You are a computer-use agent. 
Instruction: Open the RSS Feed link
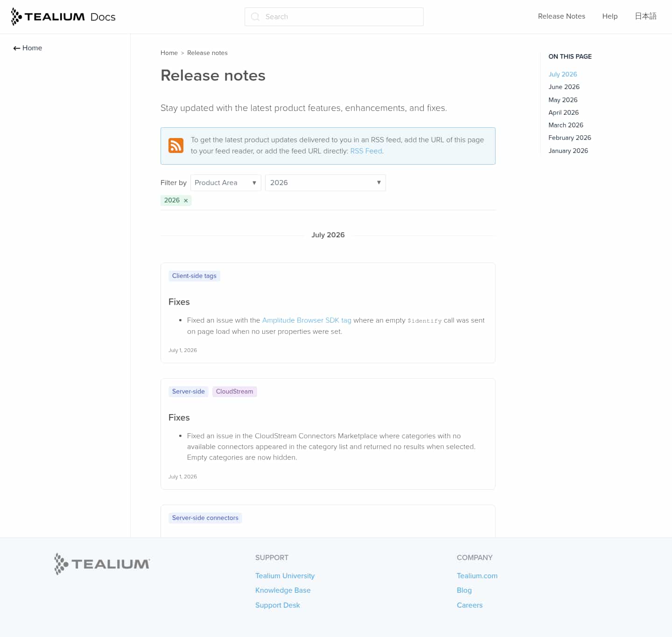point(366,151)
